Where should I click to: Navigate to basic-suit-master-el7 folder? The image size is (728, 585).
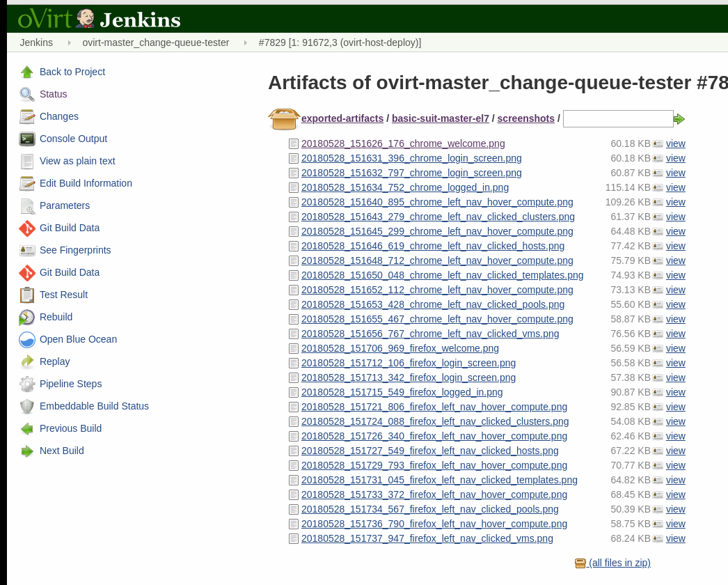440,118
